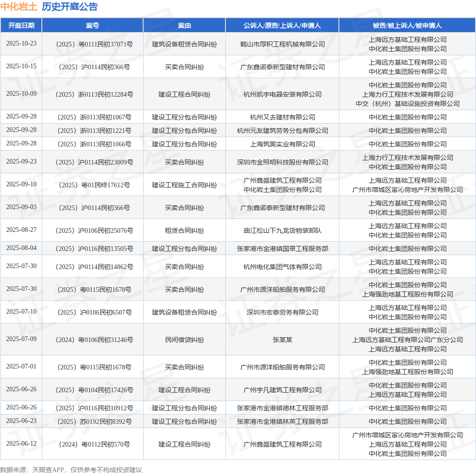476x474 pixels.
Task: Select case number (2025)沪0114民初14862号
Action: pyautogui.click(x=94, y=267)
